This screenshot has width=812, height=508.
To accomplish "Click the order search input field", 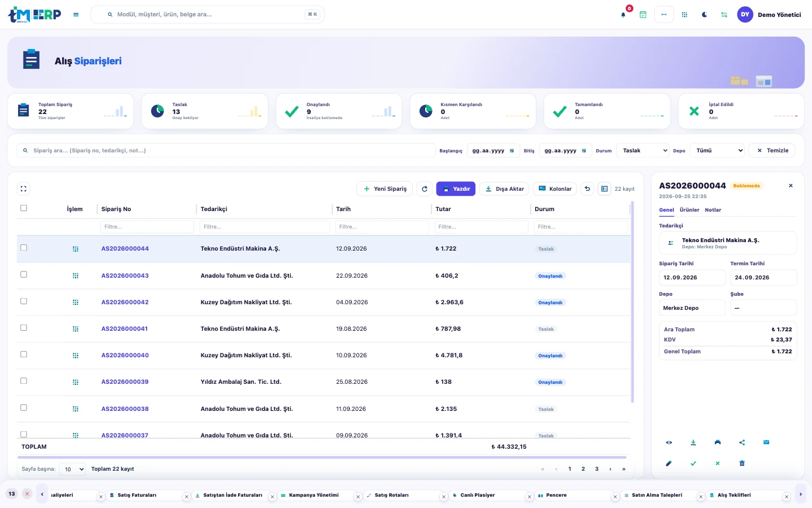I will click(226, 151).
